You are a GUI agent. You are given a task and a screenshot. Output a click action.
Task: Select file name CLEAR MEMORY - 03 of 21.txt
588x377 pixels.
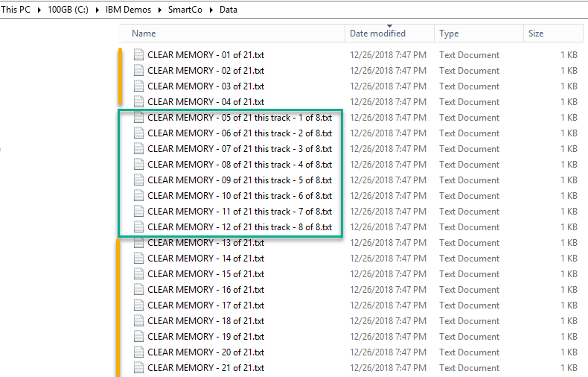205,86
